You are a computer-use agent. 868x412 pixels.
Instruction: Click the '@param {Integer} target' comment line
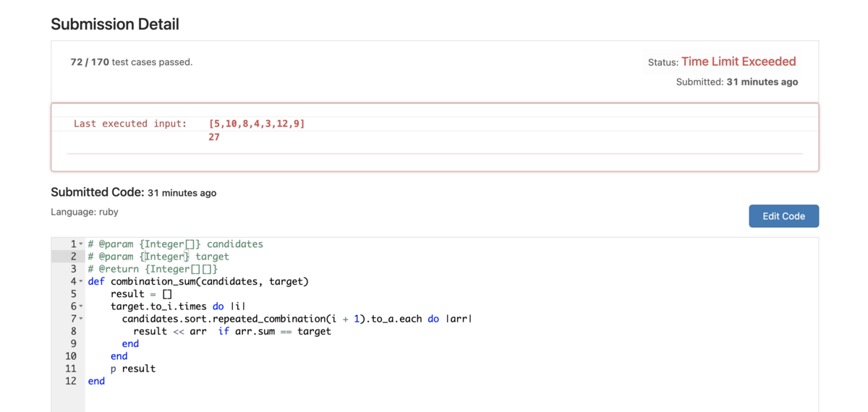[x=158, y=257]
